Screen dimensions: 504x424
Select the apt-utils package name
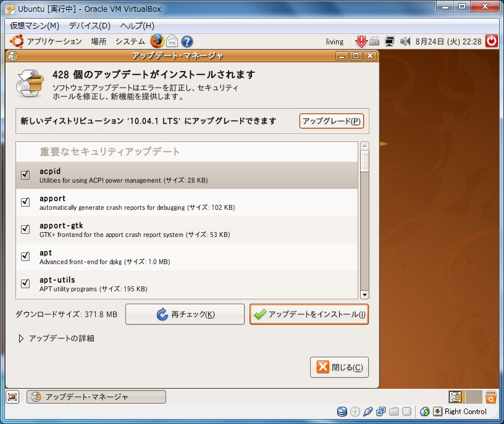pyautogui.click(x=57, y=280)
